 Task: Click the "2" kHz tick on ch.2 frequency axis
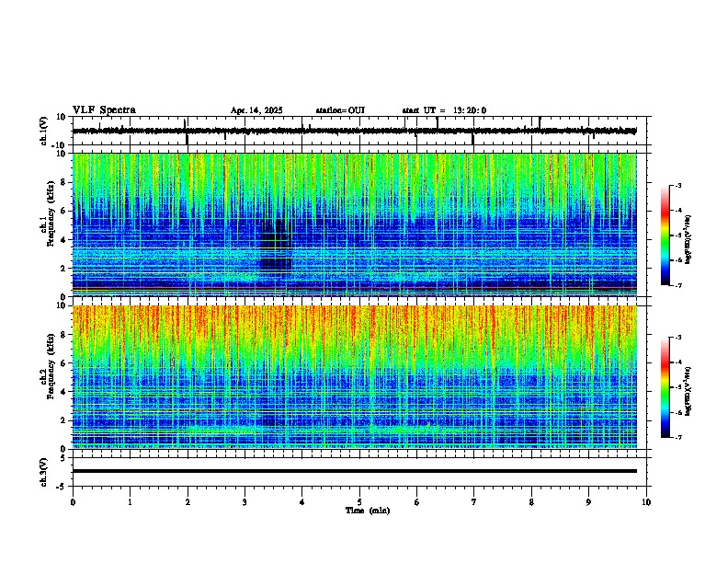pos(63,420)
